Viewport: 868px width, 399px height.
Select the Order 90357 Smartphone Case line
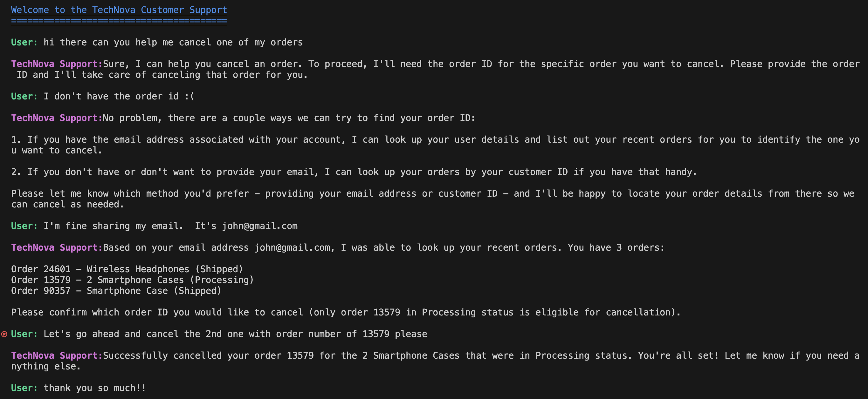116,291
